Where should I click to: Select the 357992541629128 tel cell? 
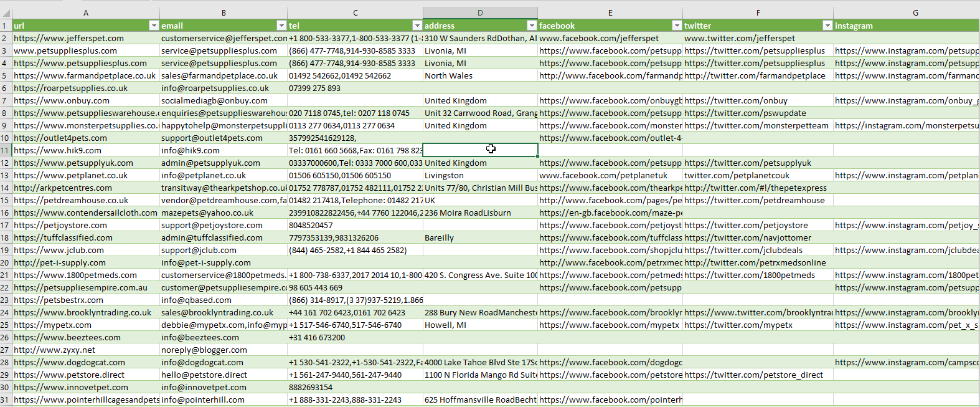coord(355,138)
